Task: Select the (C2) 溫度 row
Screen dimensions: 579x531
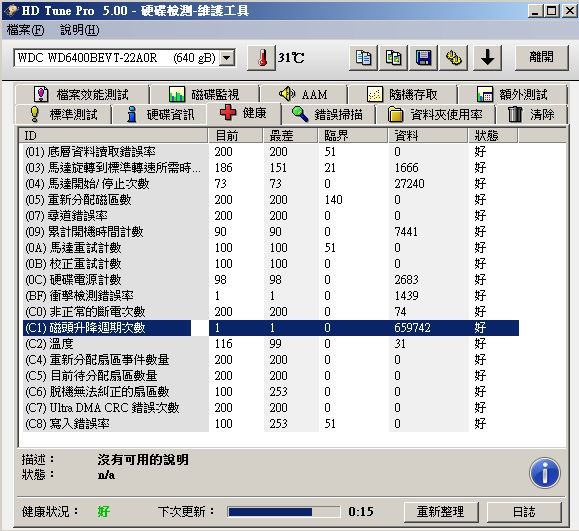Action: (x=271, y=344)
